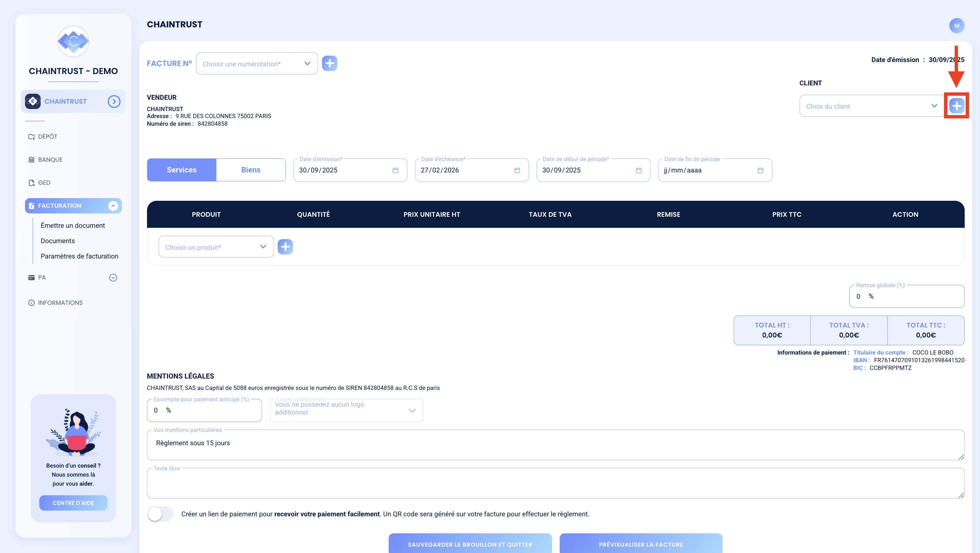Click the Vos mentions particulières text area
Image resolution: width=980 pixels, height=553 pixels.
point(555,445)
